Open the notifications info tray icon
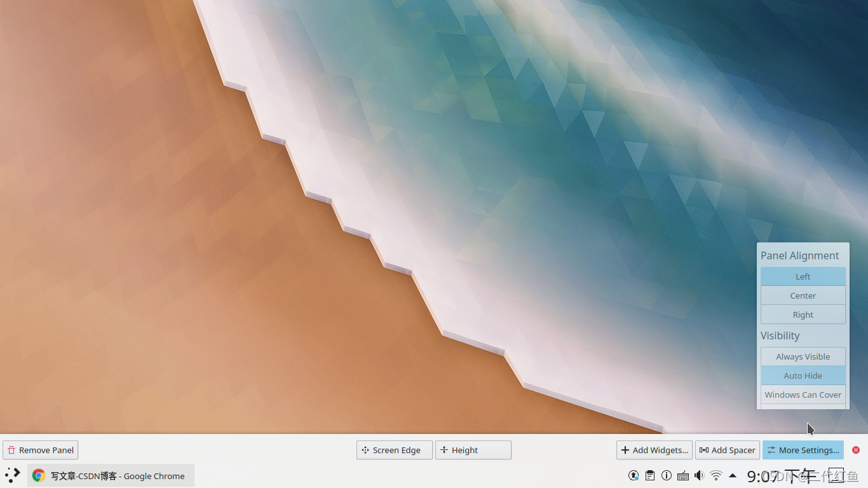 [x=667, y=475]
